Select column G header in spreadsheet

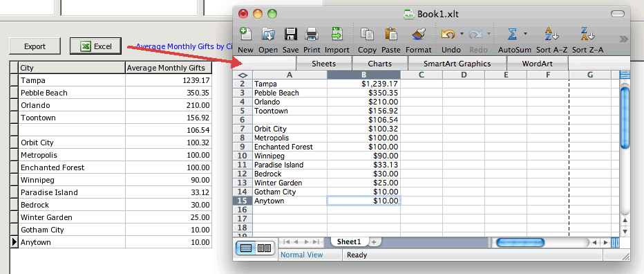click(x=590, y=75)
